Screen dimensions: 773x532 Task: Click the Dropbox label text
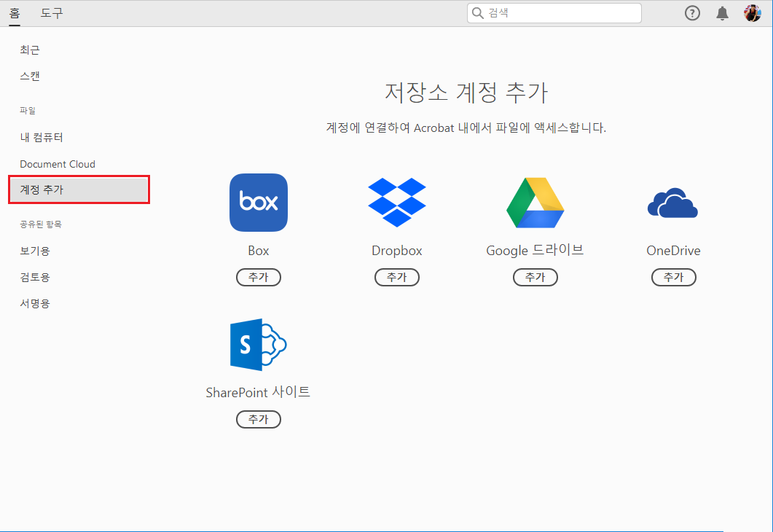tap(397, 251)
